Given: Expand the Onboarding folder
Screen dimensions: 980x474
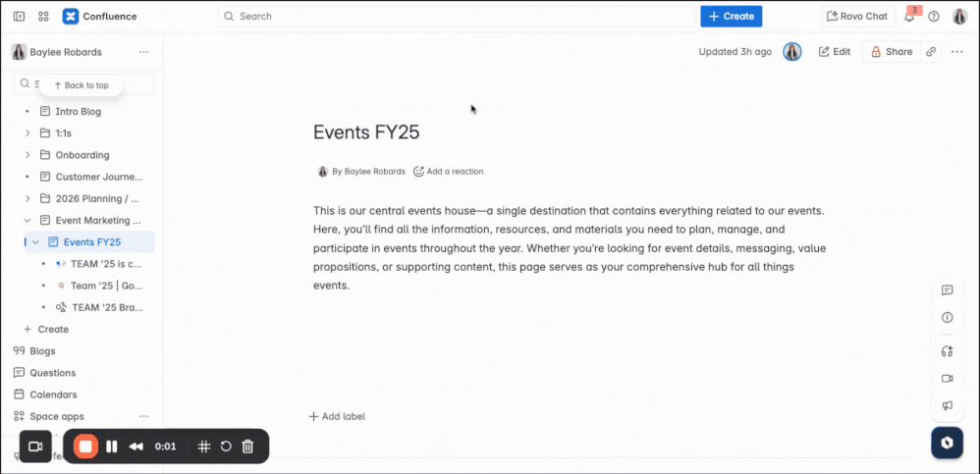Looking at the screenshot, I should click(x=27, y=155).
